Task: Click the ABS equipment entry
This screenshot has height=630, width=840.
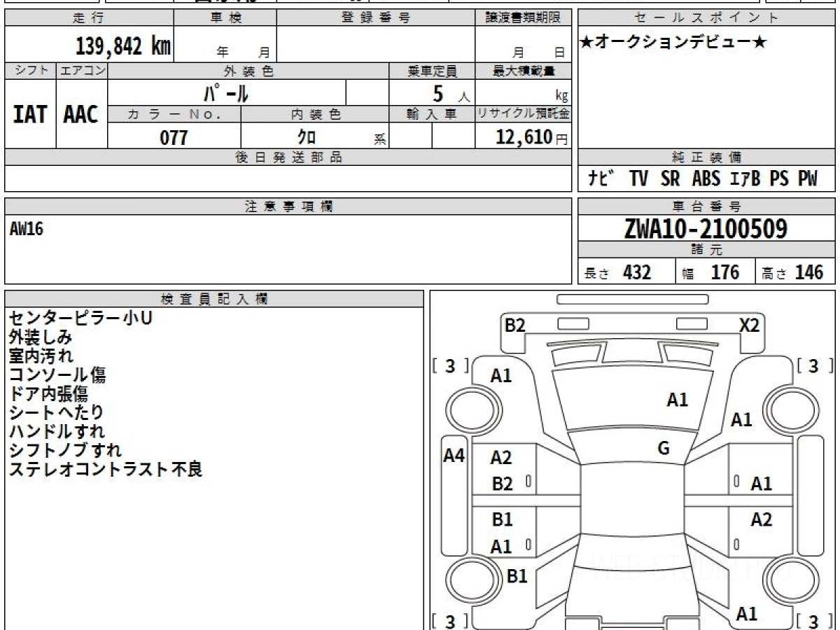Action: 706,178
